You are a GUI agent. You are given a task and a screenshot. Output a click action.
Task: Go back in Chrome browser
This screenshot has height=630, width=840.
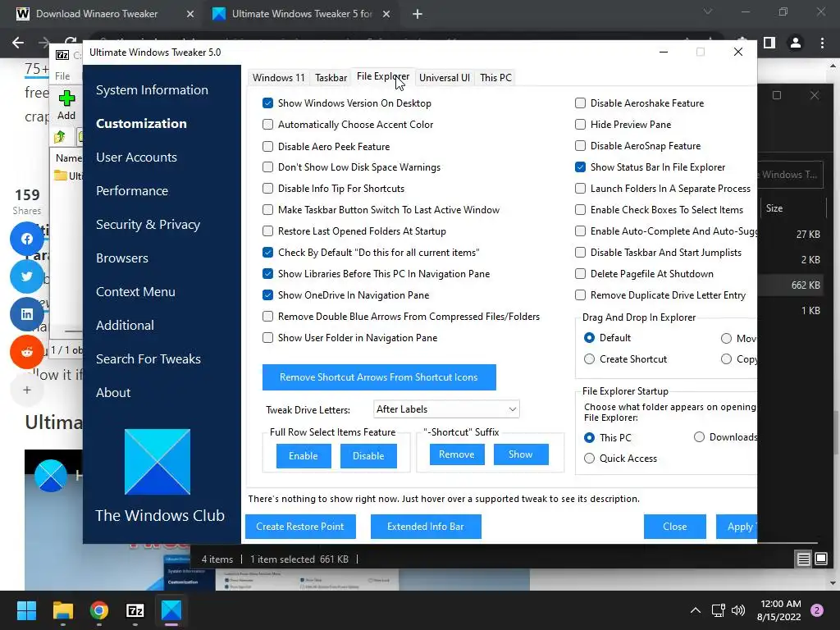[18, 43]
